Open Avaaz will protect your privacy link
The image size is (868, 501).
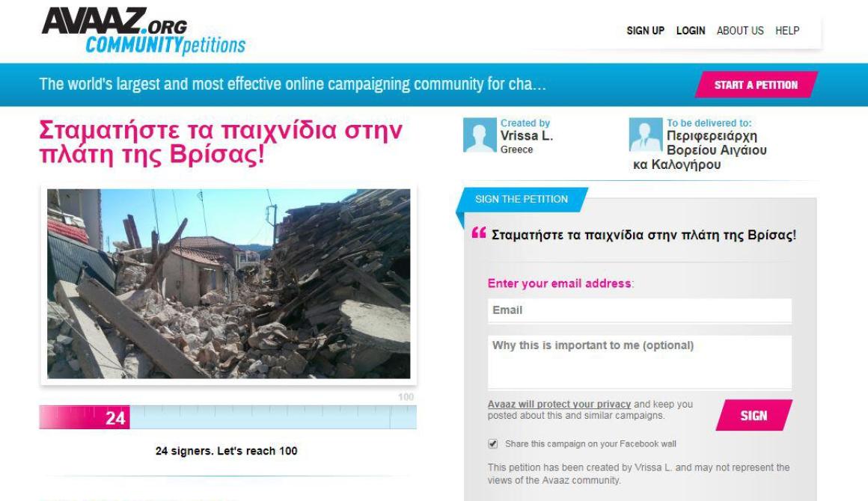point(559,405)
